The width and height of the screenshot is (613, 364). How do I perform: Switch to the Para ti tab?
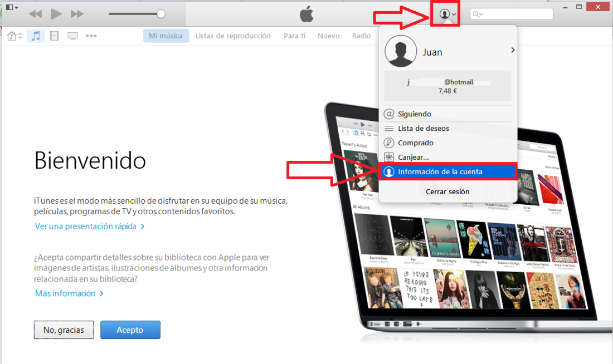pos(295,36)
